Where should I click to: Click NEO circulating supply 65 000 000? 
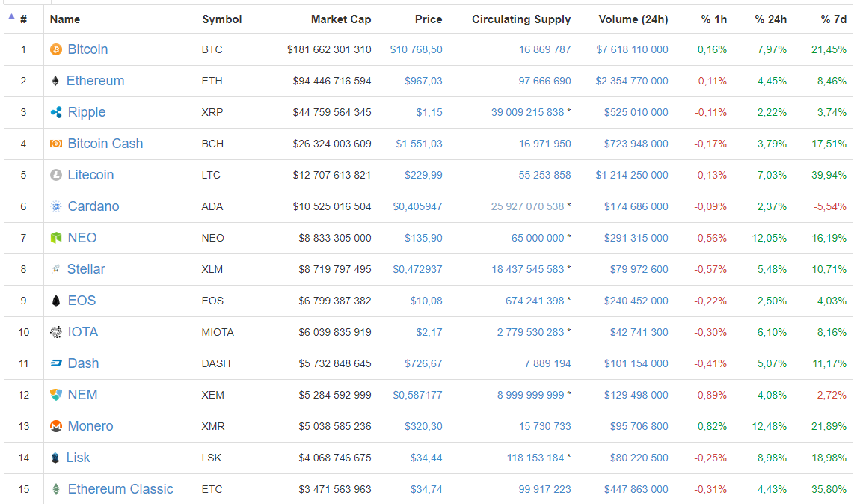(x=538, y=239)
